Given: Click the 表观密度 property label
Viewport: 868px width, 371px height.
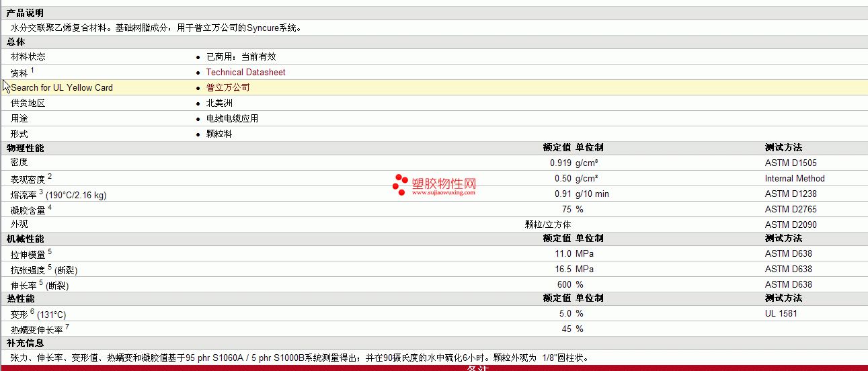Looking at the screenshot, I should (x=31, y=178).
